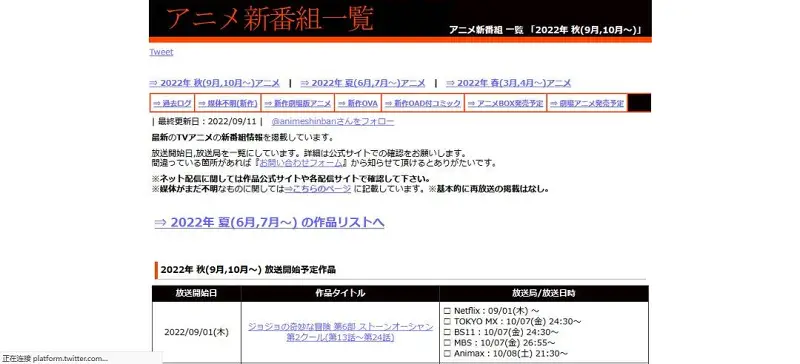This screenshot has height=364, width=800.
Task: Follow @animeshinban Twitter link
Action: (333, 122)
